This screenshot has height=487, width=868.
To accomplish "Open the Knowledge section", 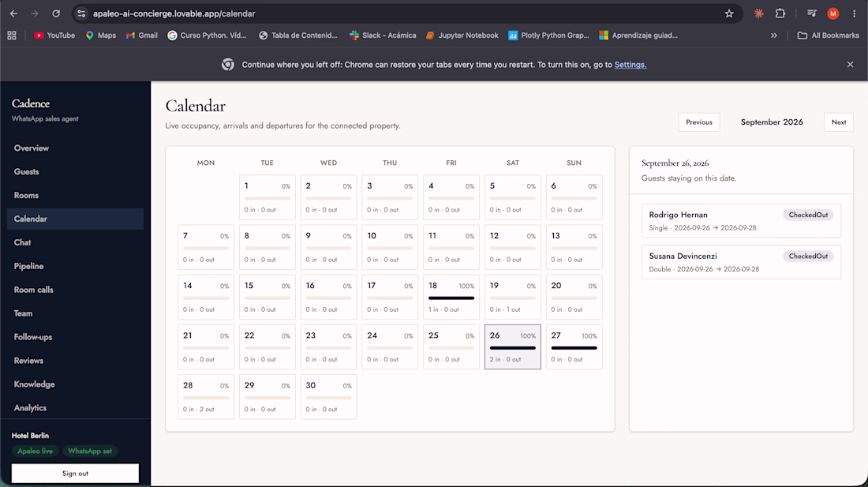I will (75, 384).
